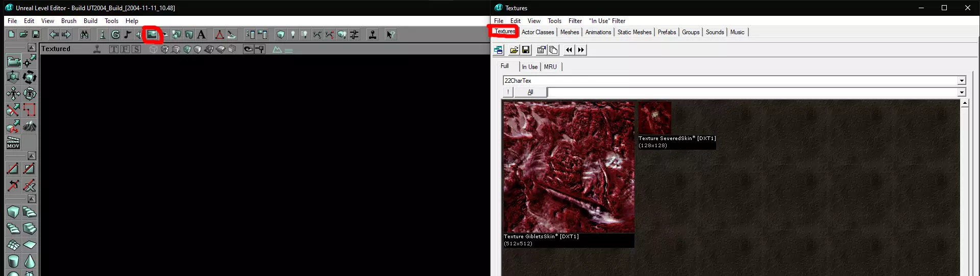Open the Music browser note icon

(x=128, y=34)
